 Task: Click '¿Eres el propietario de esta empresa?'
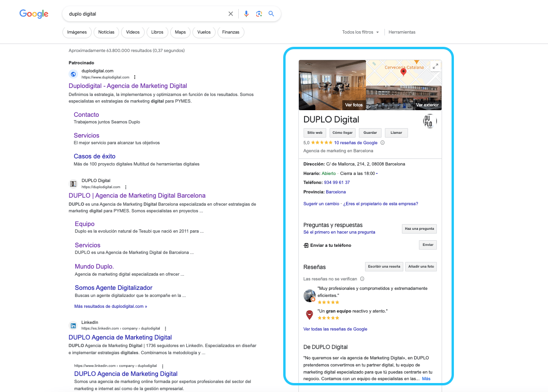[x=381, y=204]
